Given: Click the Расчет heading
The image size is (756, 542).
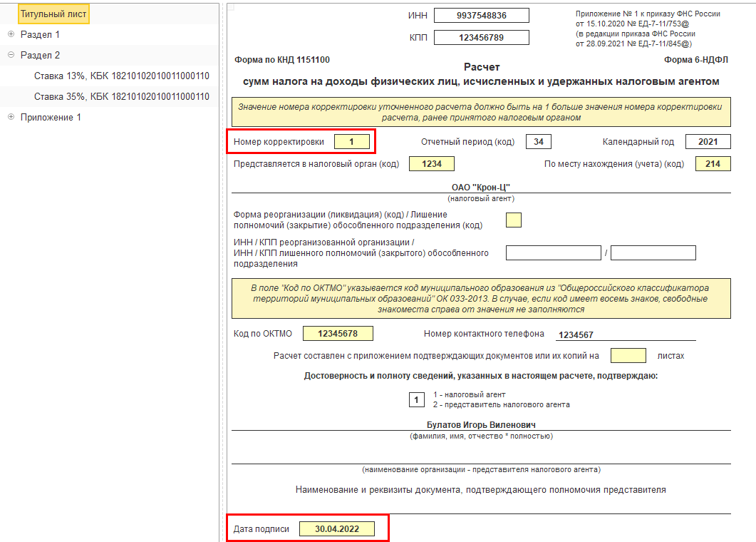Looking at the screenshot, I should coord(482,67).
